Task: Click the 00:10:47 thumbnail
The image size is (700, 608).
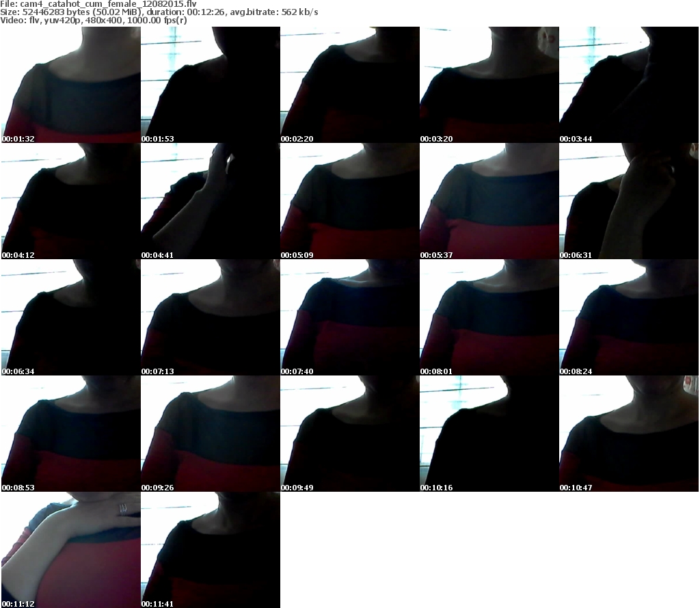Action: [x=629, y=434]
